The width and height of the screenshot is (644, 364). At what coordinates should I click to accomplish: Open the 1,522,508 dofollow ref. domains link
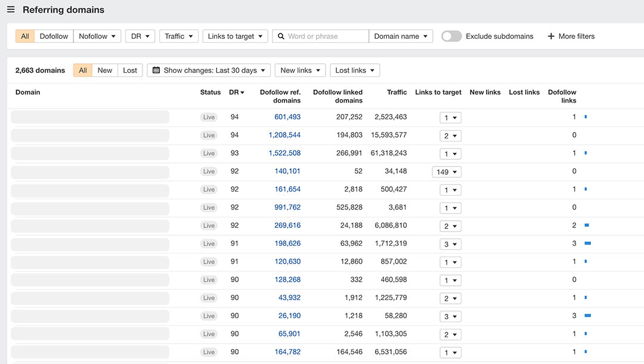click(284, 153)
